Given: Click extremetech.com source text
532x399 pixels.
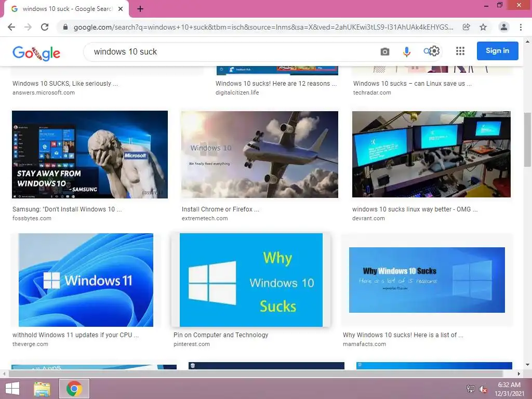Looking at the screenshot, I should tap(205, 219).
